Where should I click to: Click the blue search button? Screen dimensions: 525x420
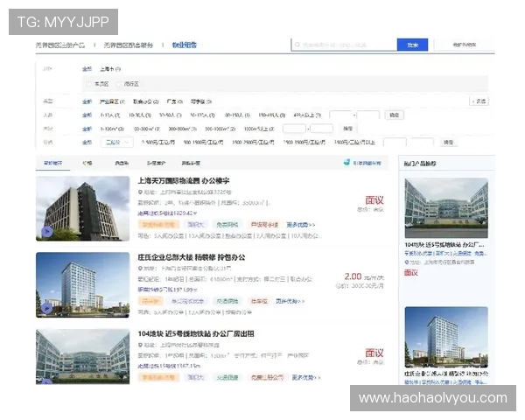pos(412,45)
